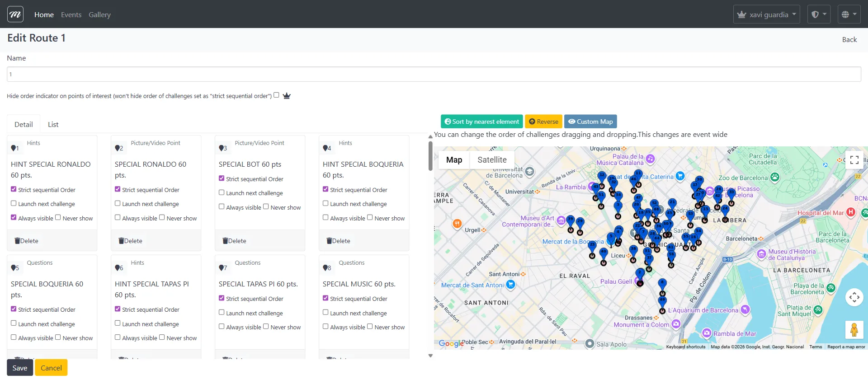Image resolution: width=868 pixels, height=384 pixels.
Task: Open the shield dropdown menu
Action: (x=818, y=14)
